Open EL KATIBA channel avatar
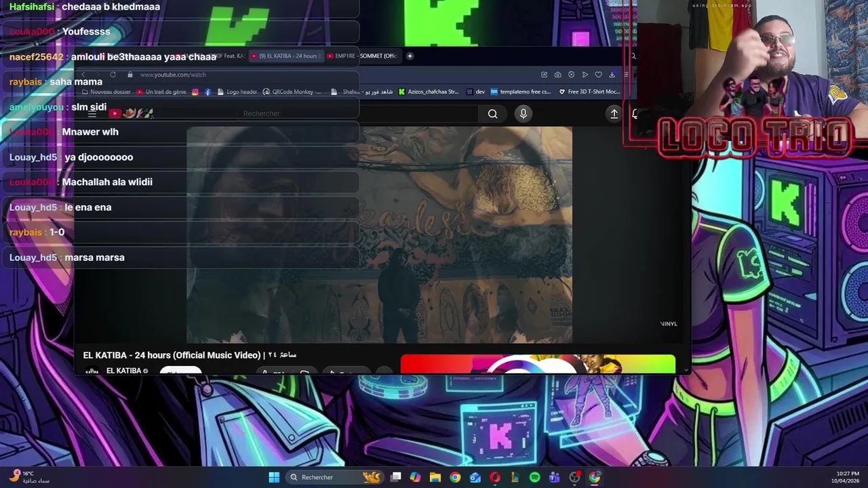 coord(92,371)
